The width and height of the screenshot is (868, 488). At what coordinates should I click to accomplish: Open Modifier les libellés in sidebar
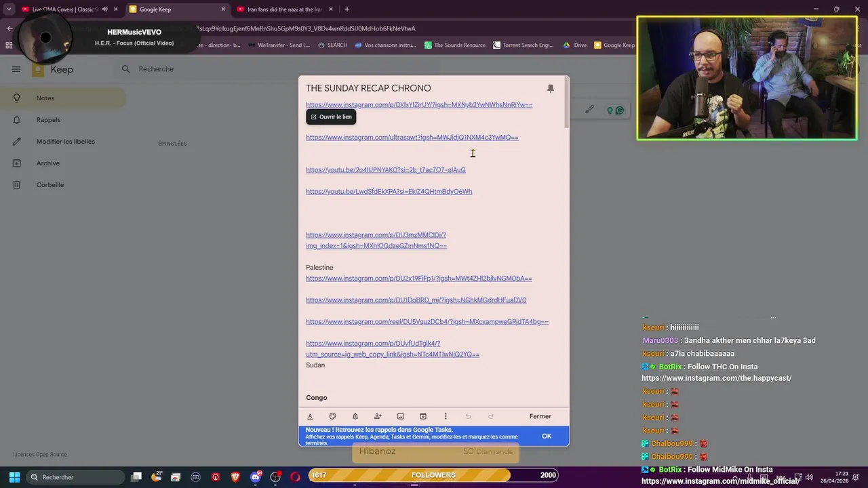coord(62,142)
